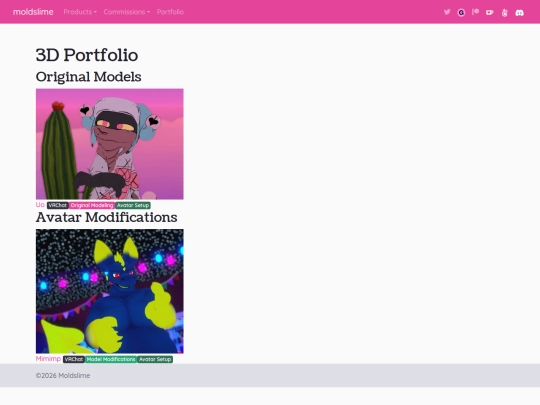Open the Portfolio nav item
This screenshot has height=405, width=540.
(170, 12)
